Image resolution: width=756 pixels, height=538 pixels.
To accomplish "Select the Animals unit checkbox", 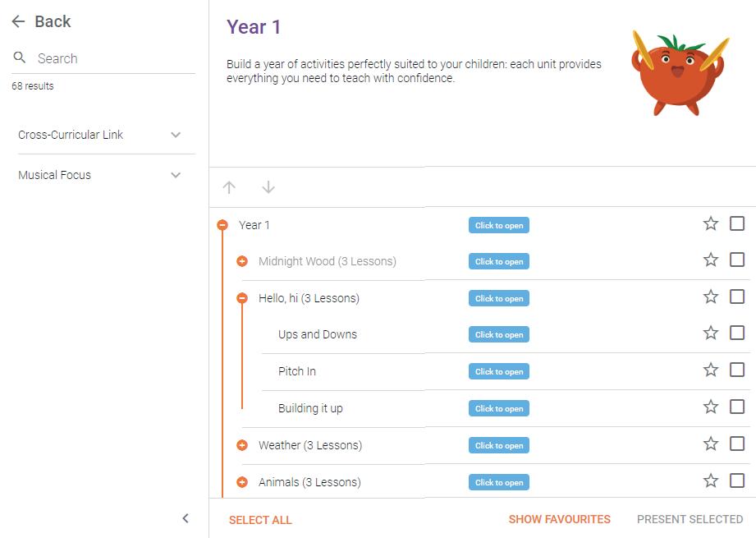I will (737, 481).
